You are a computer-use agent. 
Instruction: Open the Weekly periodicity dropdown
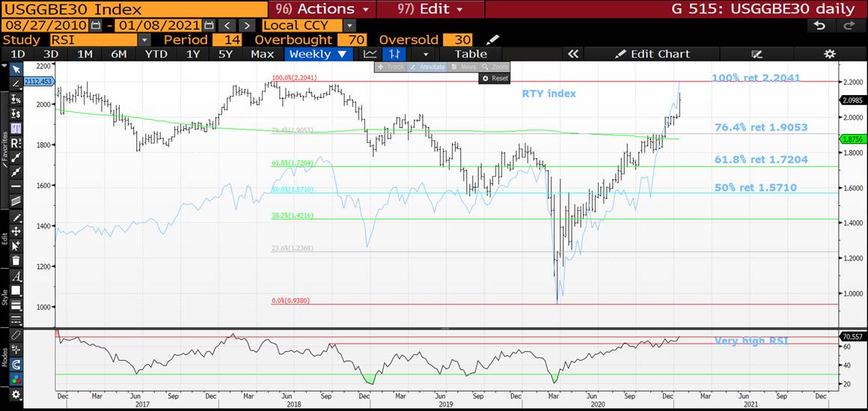[317, 54]
